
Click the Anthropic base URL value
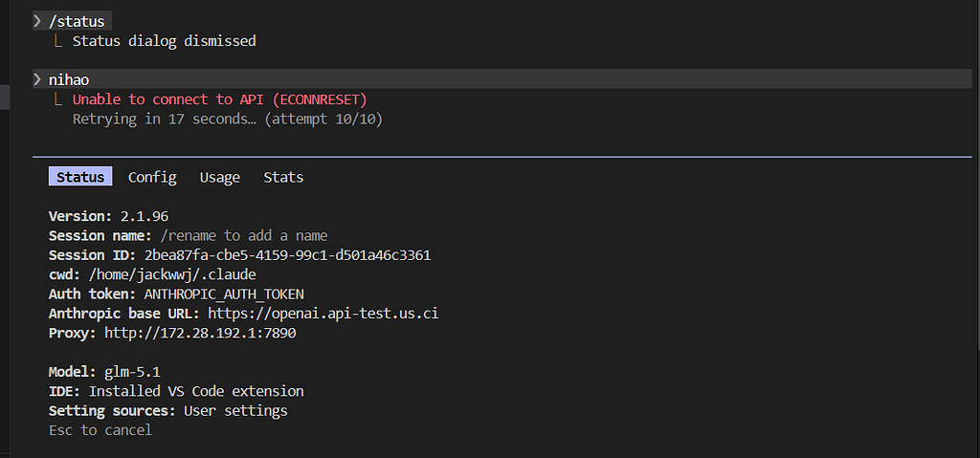tap(323, 314)
